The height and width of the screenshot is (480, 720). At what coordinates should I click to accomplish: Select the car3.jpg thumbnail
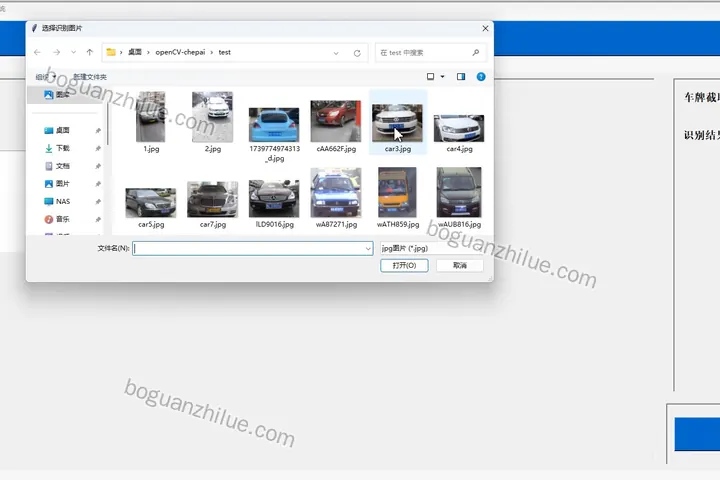[x=397, y=123]
